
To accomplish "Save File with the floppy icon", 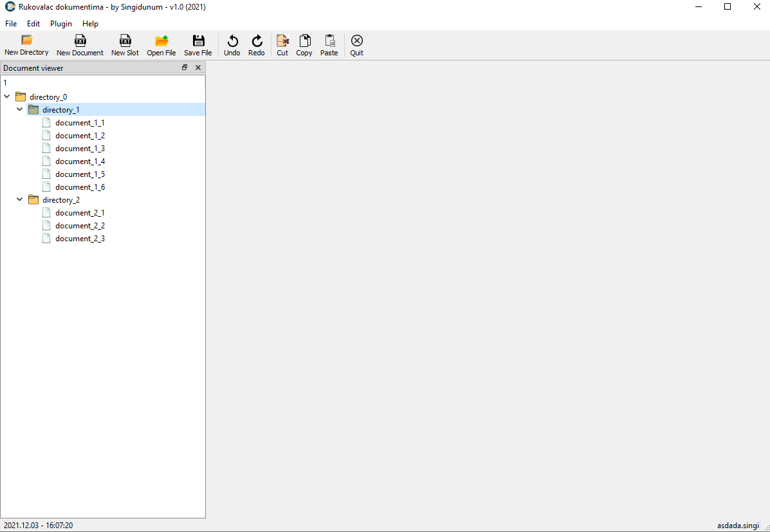I will pyautogui.click(x=198, y=41).
